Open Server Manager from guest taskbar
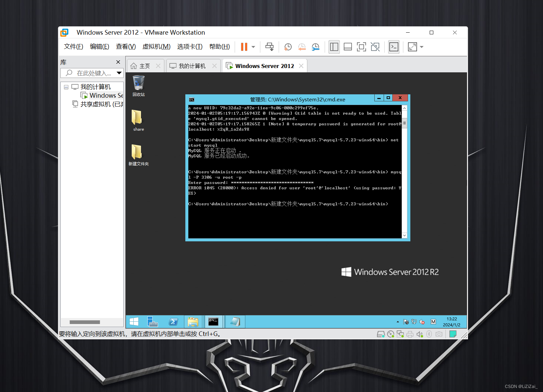The width and height of the screenshot is (543, 392). pos(152,322)
